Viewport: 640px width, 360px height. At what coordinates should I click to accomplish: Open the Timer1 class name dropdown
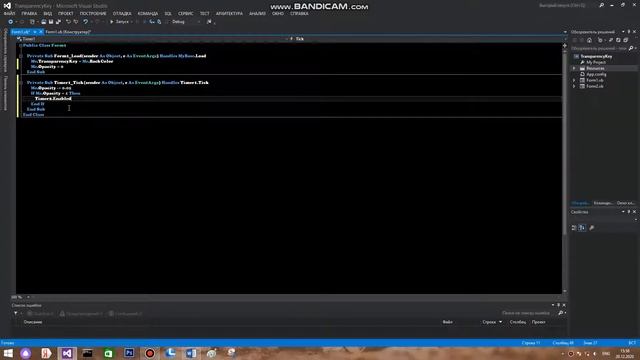pyautogui.click(x=152, y=39)
